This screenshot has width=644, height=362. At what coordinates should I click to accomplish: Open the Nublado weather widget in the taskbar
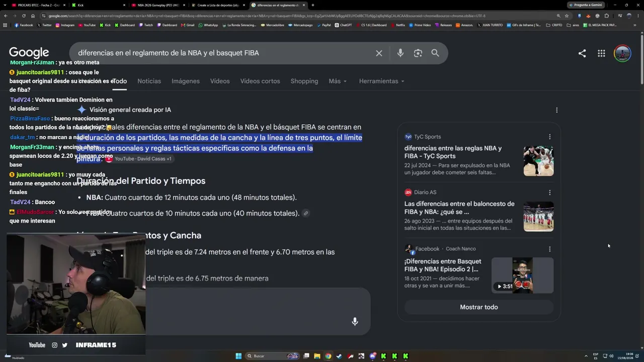pos(14,357)
